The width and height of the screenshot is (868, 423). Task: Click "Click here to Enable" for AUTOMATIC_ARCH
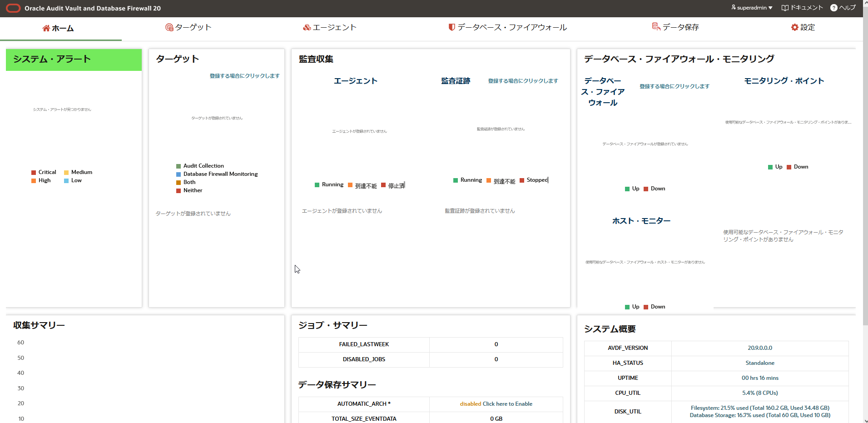(507, 404)
